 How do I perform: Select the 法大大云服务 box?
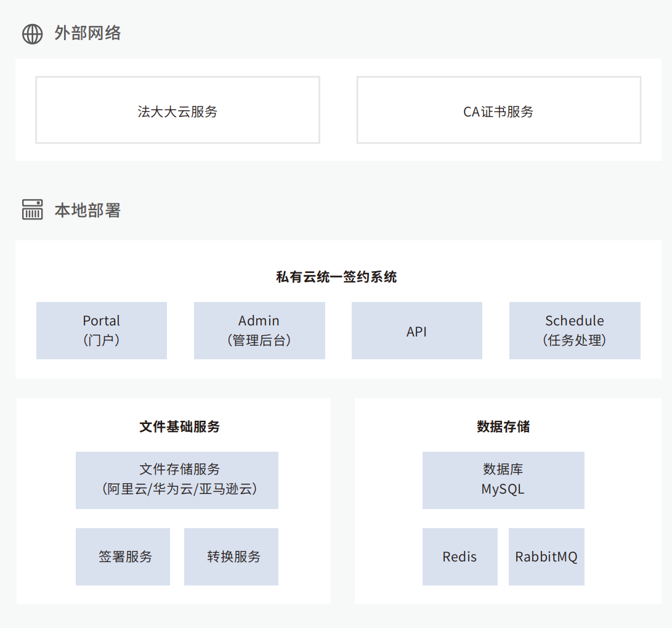tap(178, 110)
